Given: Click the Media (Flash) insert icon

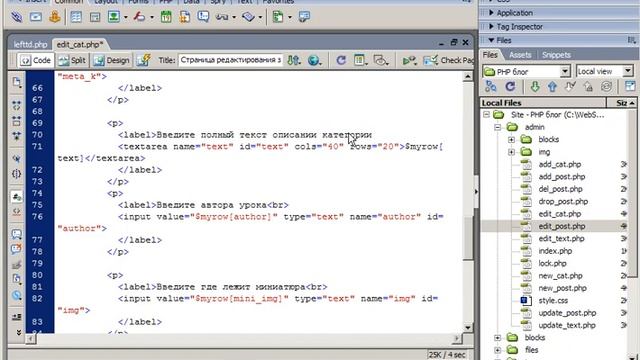Looking at the screenshot, I should coord(139,17).
